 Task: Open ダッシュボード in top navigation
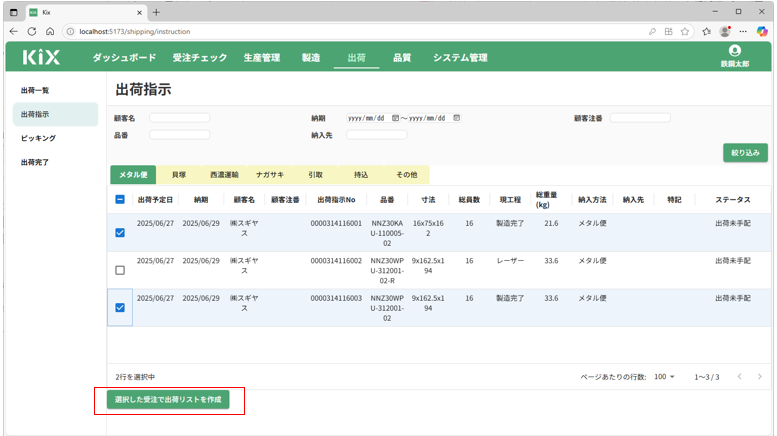(x=124, y=57)
